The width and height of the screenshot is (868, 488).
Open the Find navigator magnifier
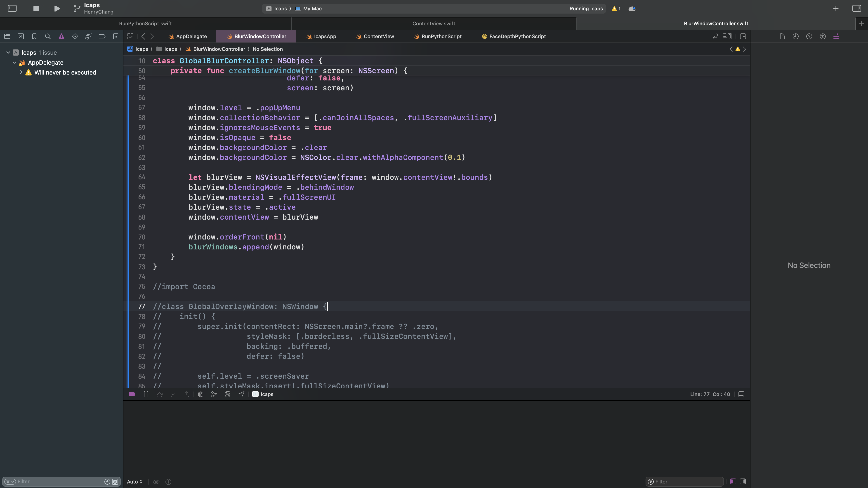[x=48, y=36]
